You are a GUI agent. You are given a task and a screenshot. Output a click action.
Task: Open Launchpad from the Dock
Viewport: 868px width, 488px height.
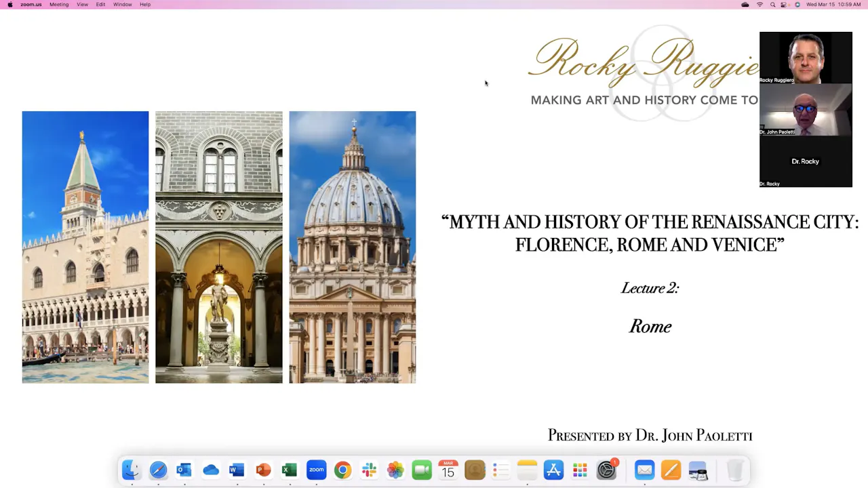[580, 470]
